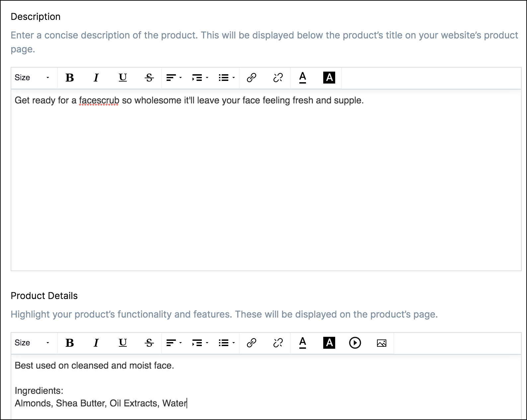
Task: Open bullet list options in Description toolbar
Action: click(x=227, y=78)
